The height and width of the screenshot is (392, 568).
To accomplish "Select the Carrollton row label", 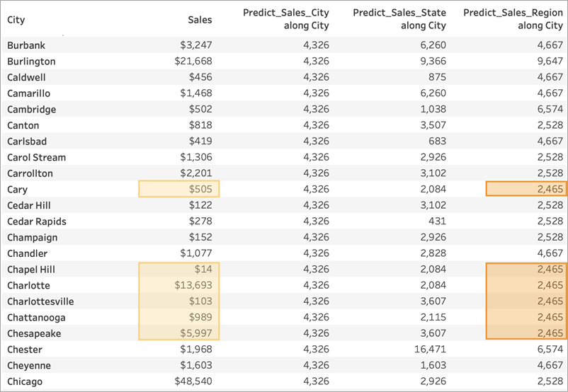I will point(30,173).
